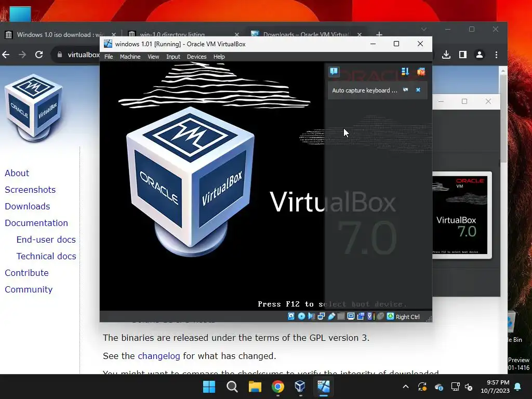Screen dimensions: 532x399
Task: Click the green arrow keyboard capture indicator
Action: pyautogui.click(x=390, y=316)
